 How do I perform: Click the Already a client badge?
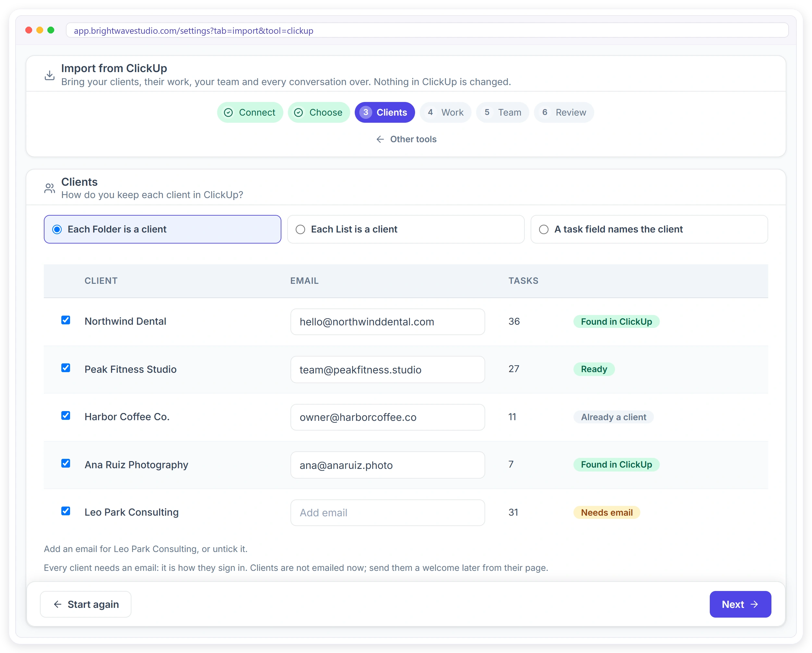(613, 417)
